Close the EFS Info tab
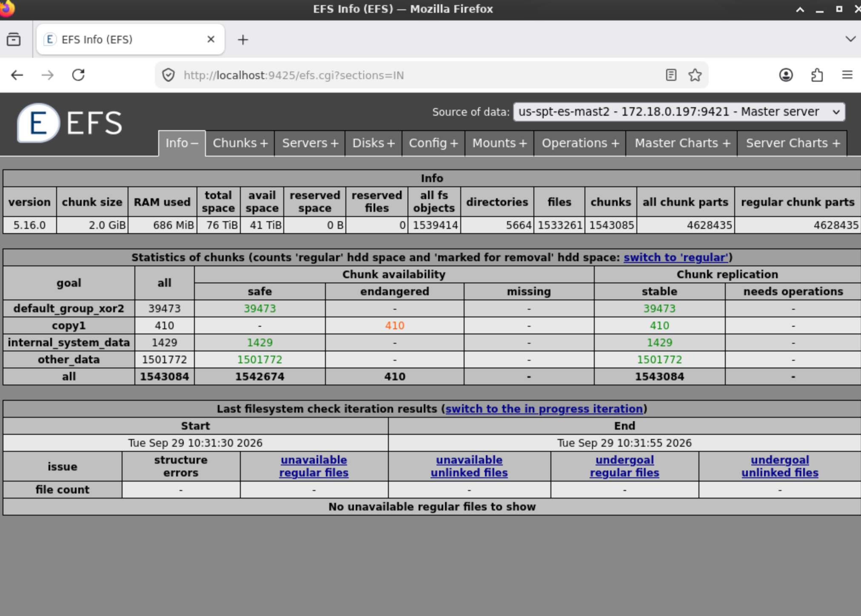The width and height of the screenshot is (861, 616). [x=211, y=40]
